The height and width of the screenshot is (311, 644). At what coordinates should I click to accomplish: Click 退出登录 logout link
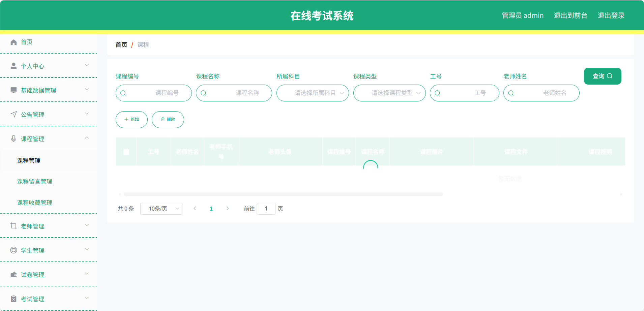pyautogui.click(x=611, y=15)
